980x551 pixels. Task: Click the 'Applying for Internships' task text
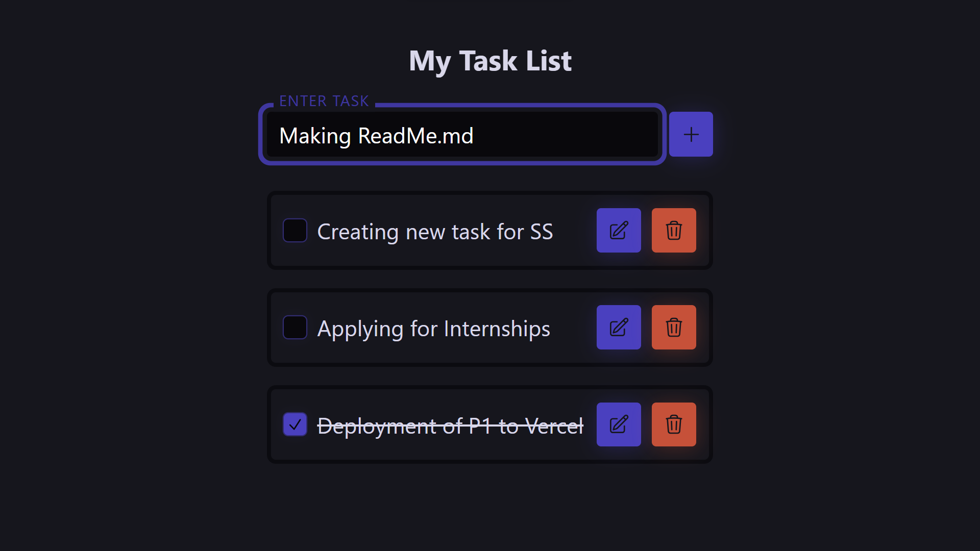433,329
